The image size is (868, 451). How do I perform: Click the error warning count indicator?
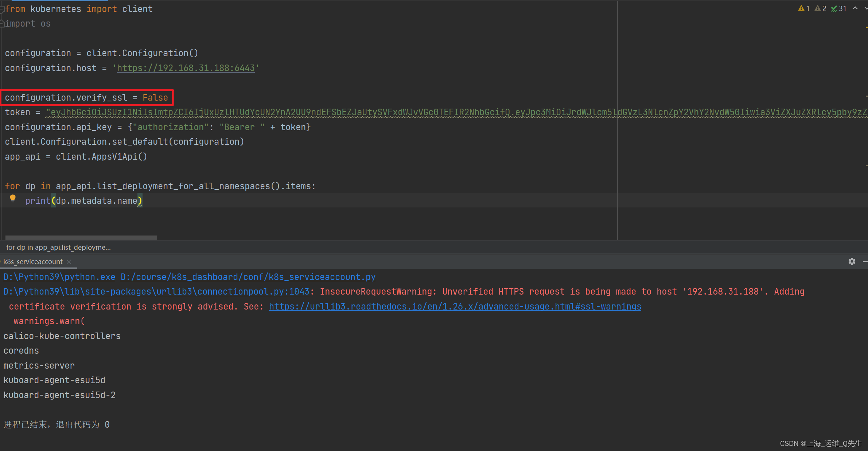[803, 8]
